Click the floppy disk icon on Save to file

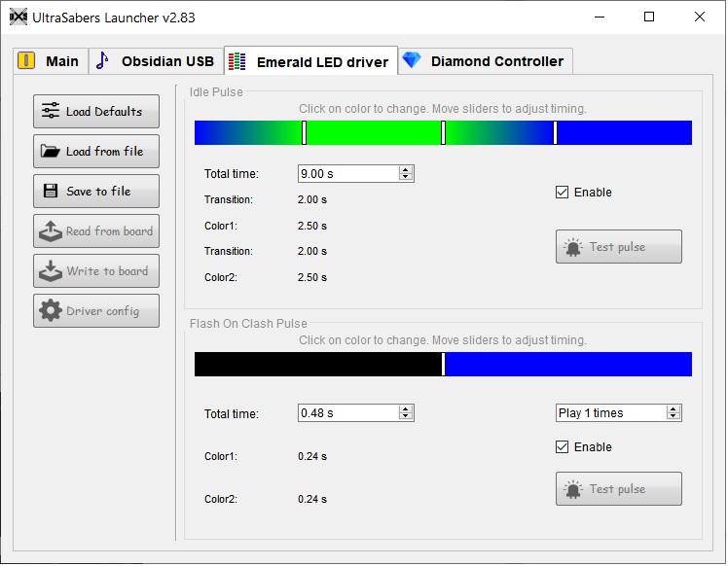[x=51, y=192]
